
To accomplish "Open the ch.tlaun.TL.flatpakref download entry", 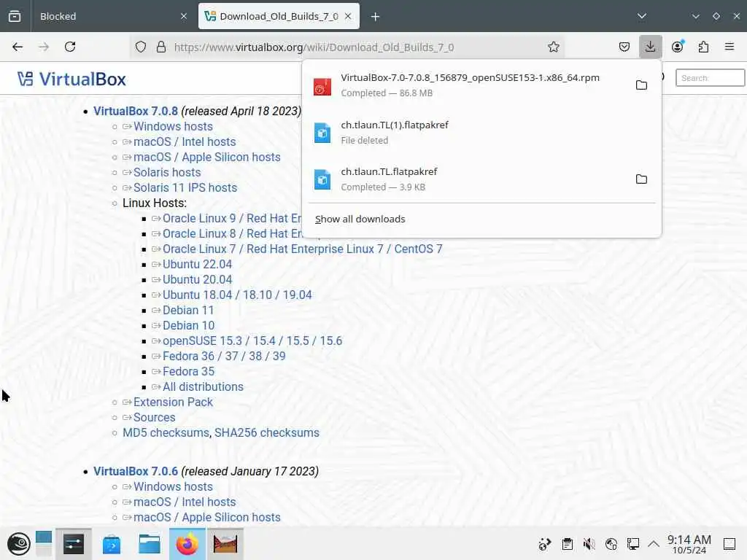I will (469, 179).
